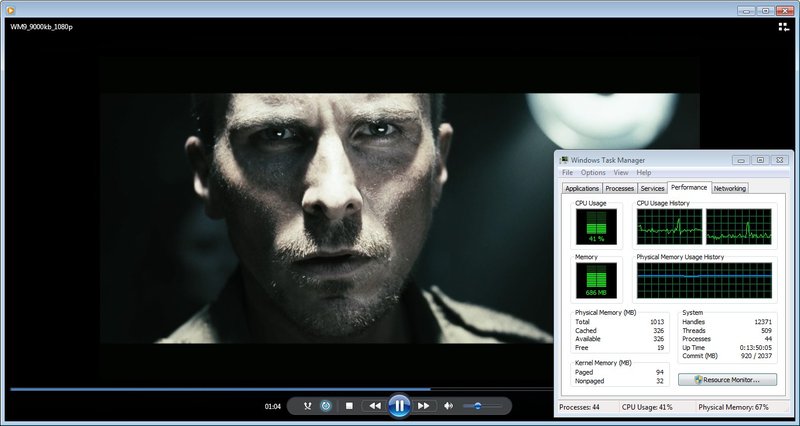Close the Windows Task Manager window
The image size is (800, 426).
(x=780, y=160)
